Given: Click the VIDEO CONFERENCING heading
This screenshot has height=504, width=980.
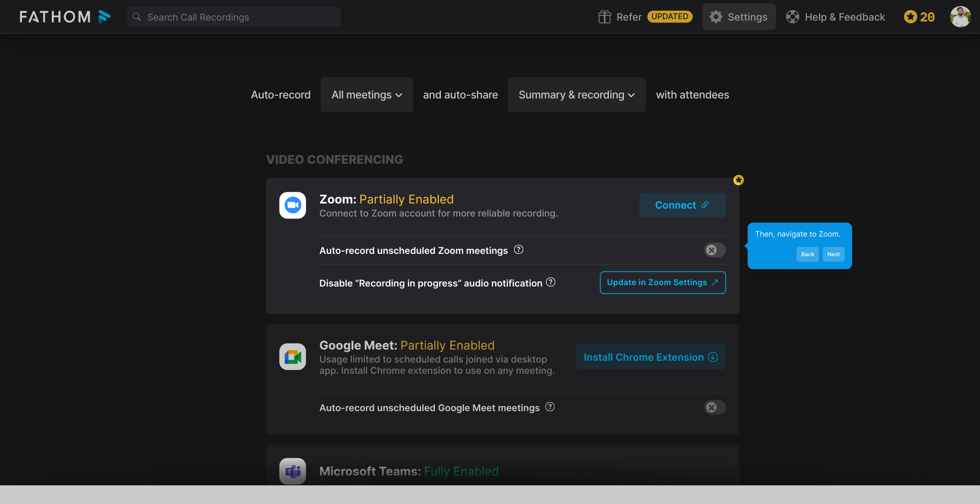Looking at the screenshot, I should [335, 160].
